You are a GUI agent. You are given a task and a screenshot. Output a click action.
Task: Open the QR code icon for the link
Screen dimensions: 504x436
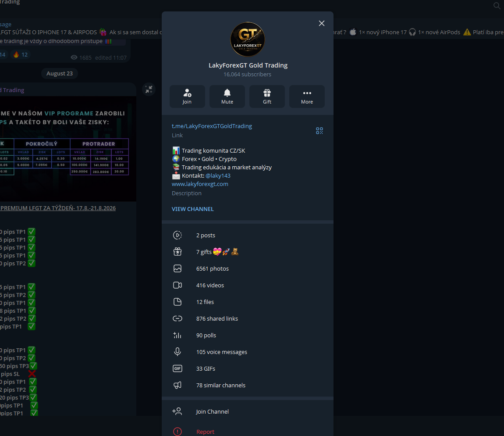(319, 131)
